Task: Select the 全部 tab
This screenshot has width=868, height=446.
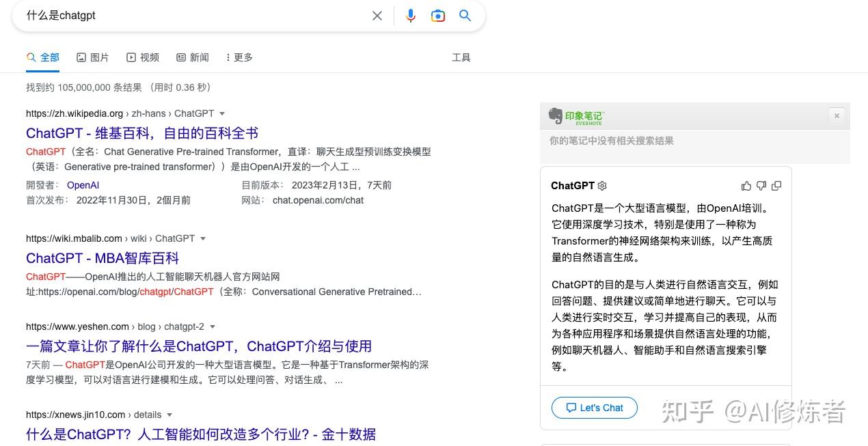Action: (x=43, y=57)
